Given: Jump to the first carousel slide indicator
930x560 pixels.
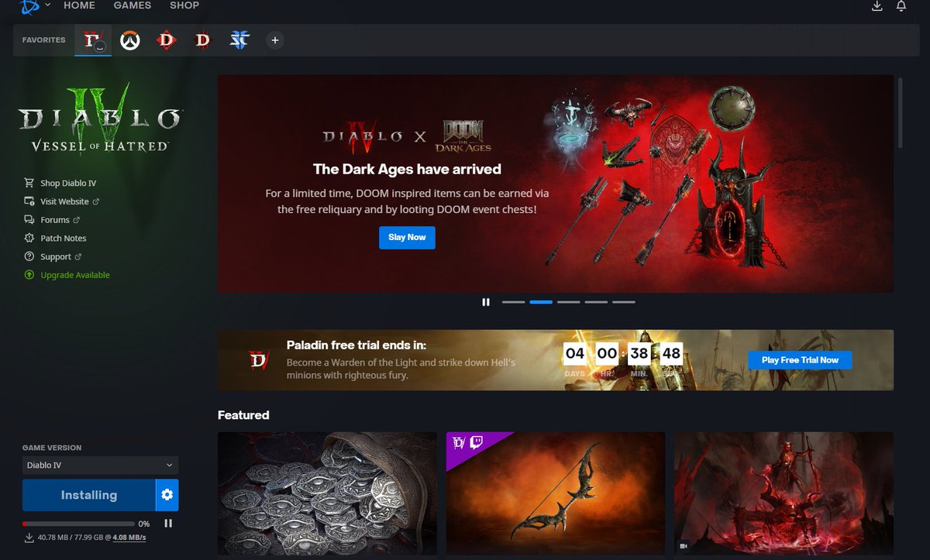Looking at the screenshot, I should [x=513, y=302].
